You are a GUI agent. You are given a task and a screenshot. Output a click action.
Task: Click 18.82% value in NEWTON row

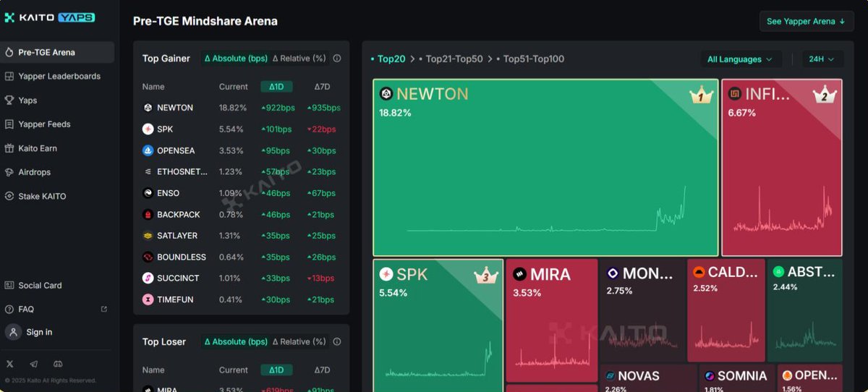tap(233, 108)
